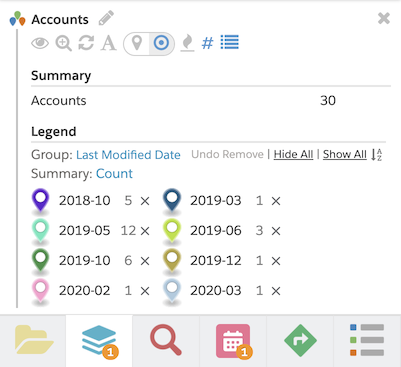Screen dimensions: 401x367
Task: Refresh the Accounts layer
Action: (86, 43)
